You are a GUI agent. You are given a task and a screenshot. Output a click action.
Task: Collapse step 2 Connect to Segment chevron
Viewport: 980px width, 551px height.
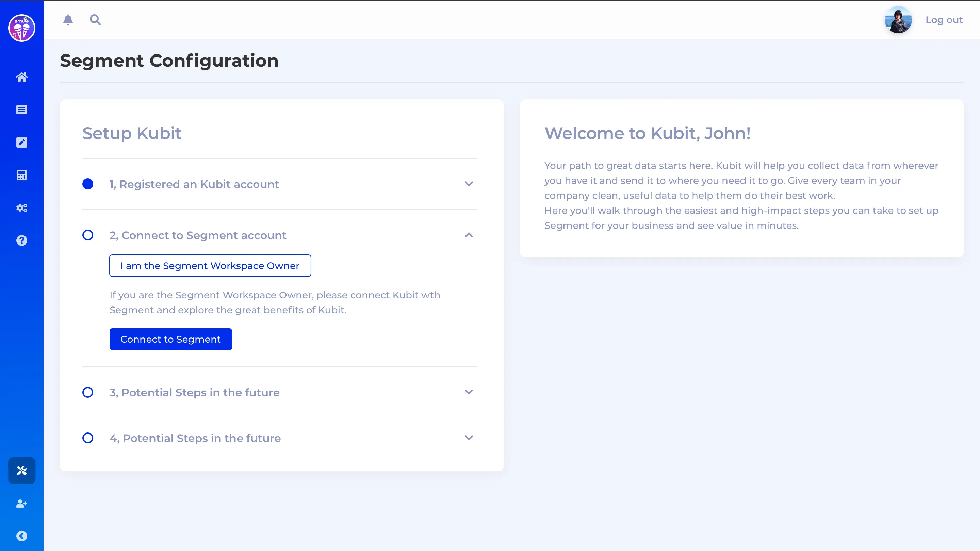pos(469,235)
